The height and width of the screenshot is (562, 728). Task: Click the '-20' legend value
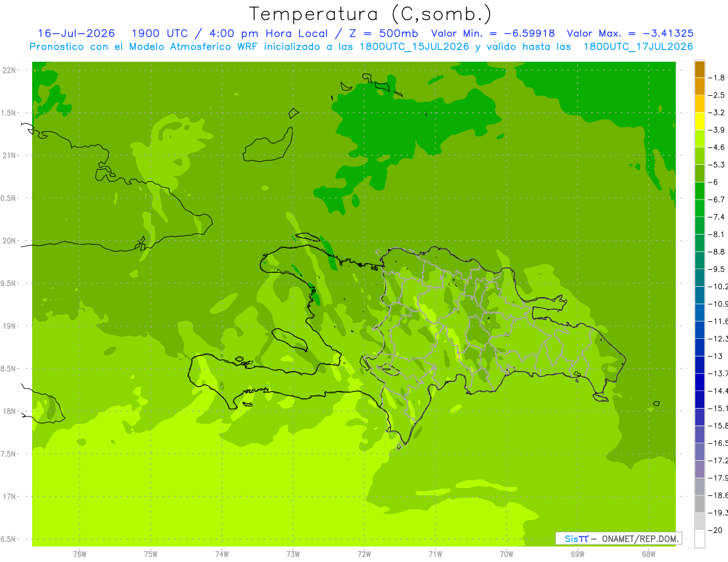[x=716, y=530]
